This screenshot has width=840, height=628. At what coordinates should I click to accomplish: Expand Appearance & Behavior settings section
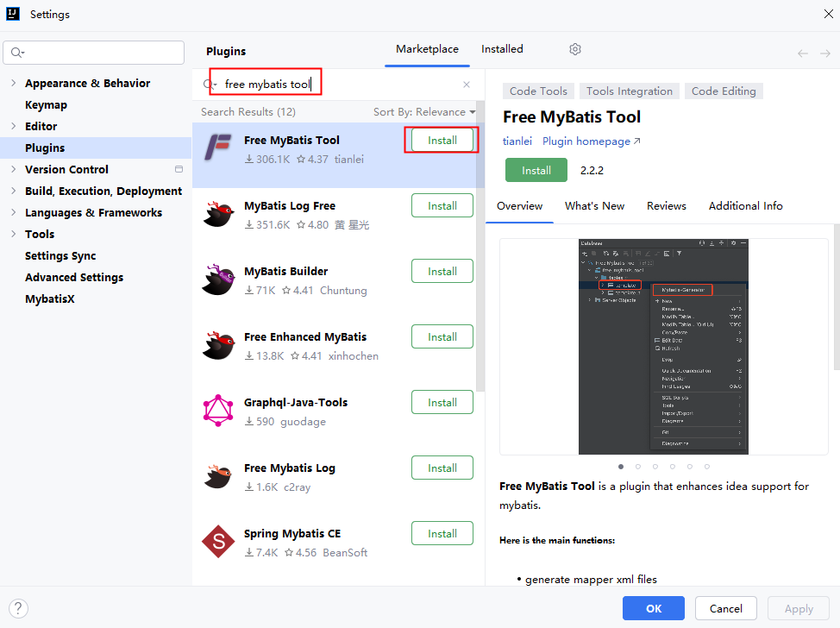pyautogui.click(x=13, y=84)
